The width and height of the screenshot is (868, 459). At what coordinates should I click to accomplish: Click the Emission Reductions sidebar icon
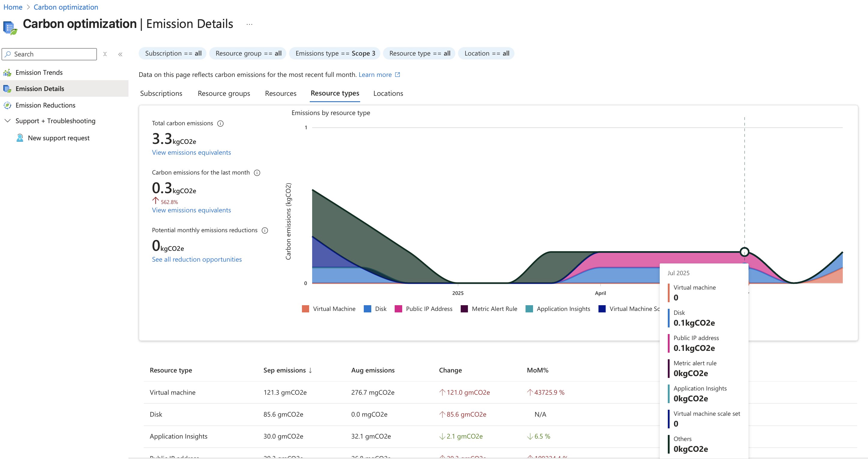click(x=8, y=105)
